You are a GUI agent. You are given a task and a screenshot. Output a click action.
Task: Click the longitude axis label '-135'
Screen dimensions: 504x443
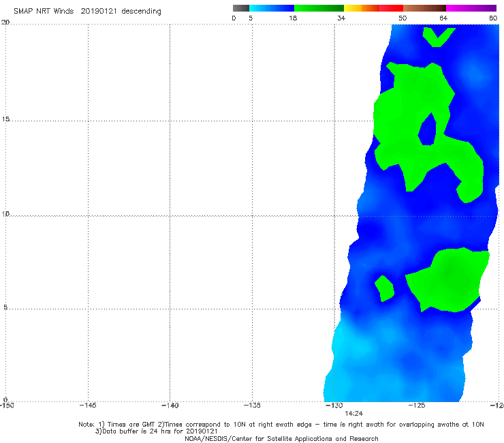click(252, 406)
